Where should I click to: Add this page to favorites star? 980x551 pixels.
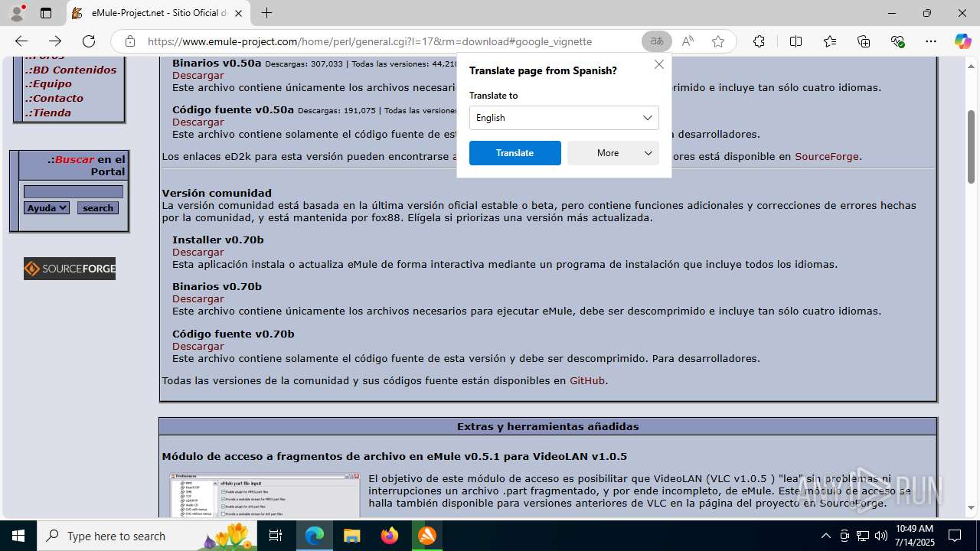(x=718, y=41)
